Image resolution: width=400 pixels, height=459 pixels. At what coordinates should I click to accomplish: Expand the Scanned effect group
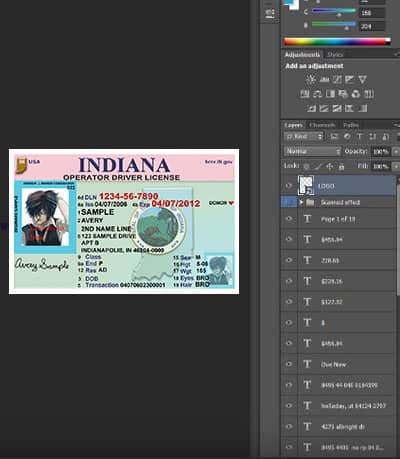[x=301, y=202]
